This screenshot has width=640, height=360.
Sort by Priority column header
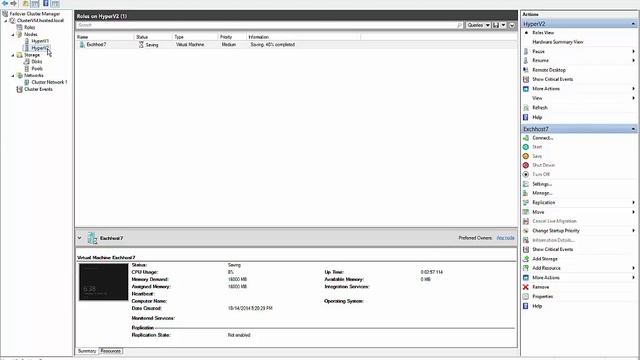click(x=226, y=37)
